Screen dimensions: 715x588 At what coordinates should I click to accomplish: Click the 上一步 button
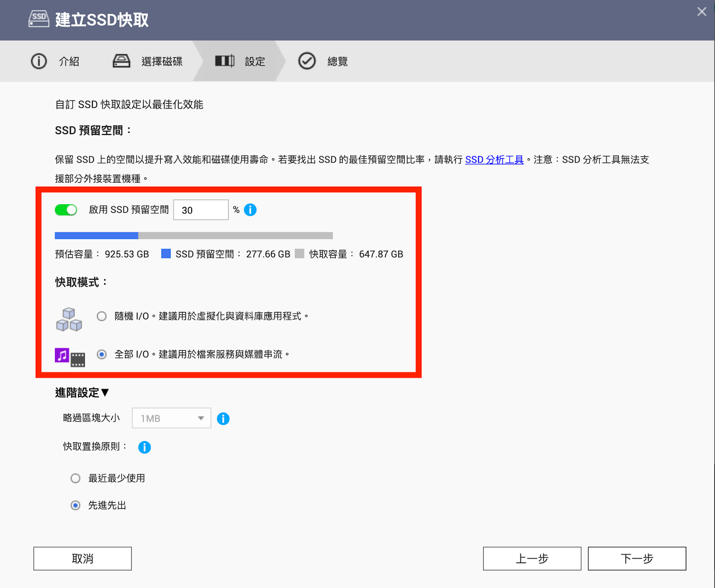pyautogui.click(x=532, y=559)
